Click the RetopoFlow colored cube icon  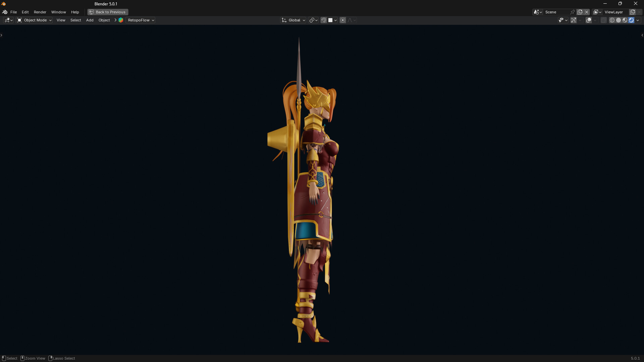[121, 20]
